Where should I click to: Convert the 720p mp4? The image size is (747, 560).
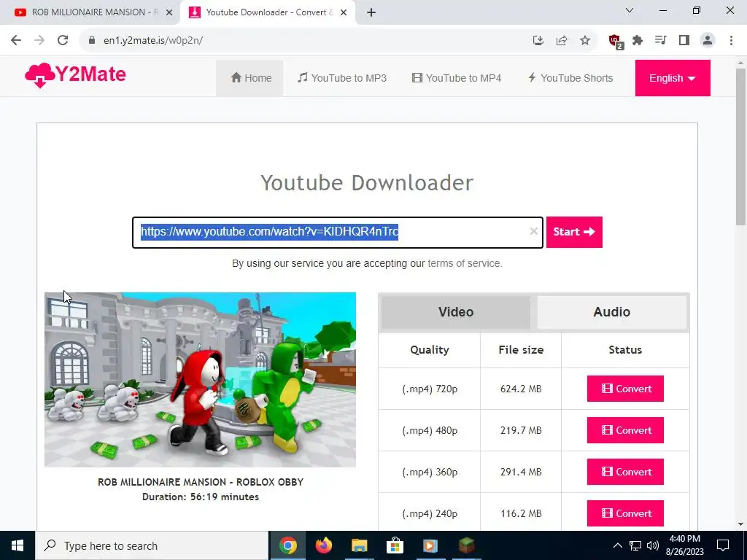[625, 389]
